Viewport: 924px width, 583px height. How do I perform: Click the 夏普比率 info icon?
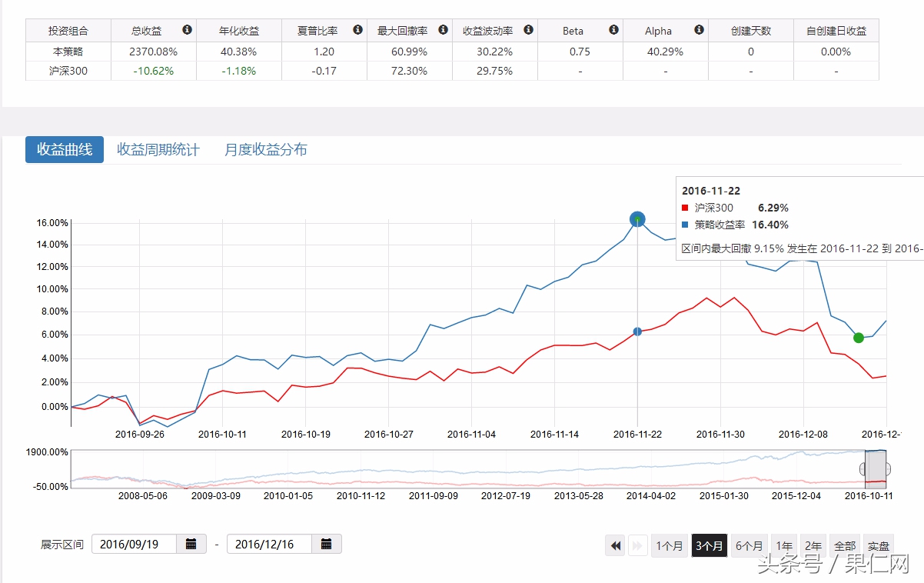(357, 30)
